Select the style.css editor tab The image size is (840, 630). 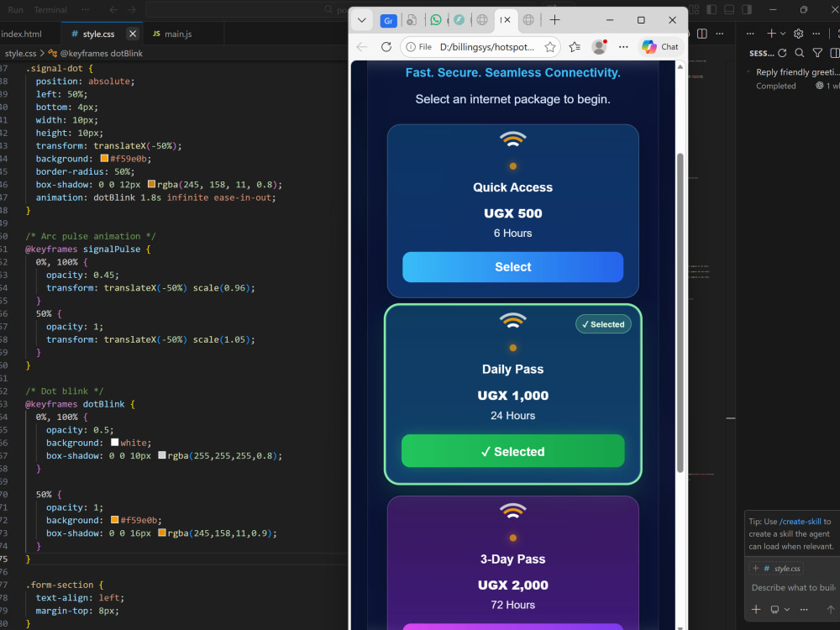[x=98, y=34]
